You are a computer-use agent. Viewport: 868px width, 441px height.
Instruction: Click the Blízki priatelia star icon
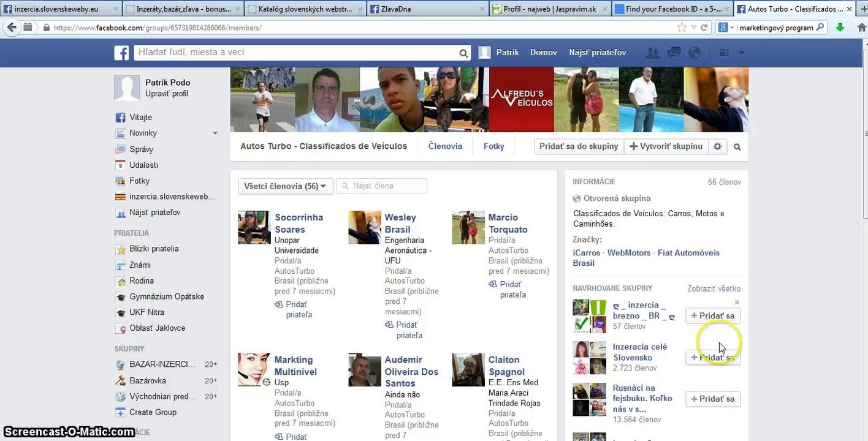click(120, 249)
